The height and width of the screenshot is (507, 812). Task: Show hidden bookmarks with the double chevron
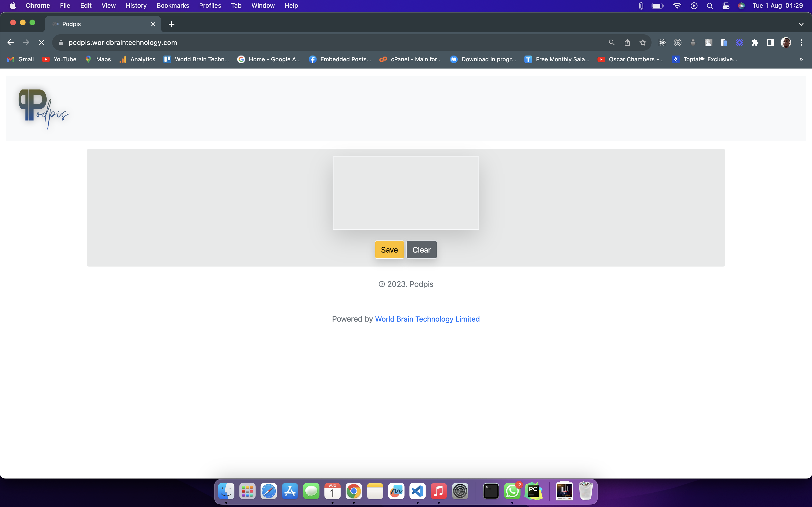pos(801,59)
